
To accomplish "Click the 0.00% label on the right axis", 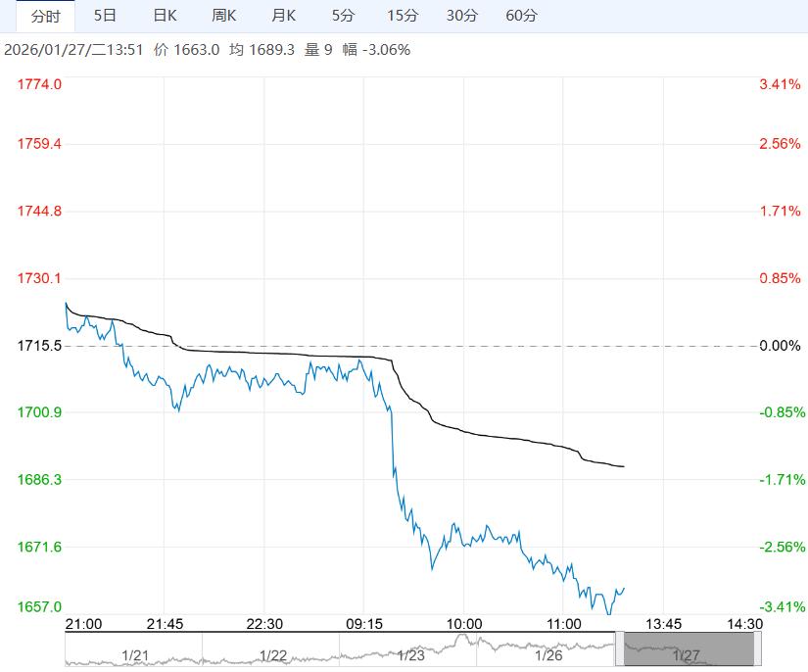I will click(780, 345).
